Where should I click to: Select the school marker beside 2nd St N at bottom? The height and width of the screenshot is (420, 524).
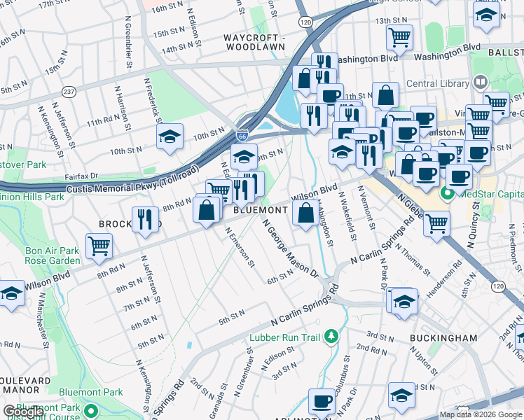coord(401,395)
